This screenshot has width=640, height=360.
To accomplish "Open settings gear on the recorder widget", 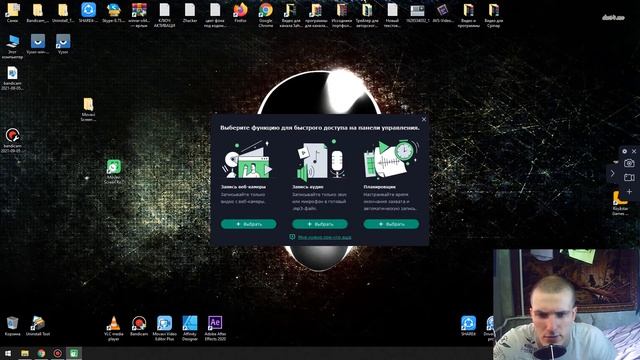I will pyautogui.click(x=624, y=151).
